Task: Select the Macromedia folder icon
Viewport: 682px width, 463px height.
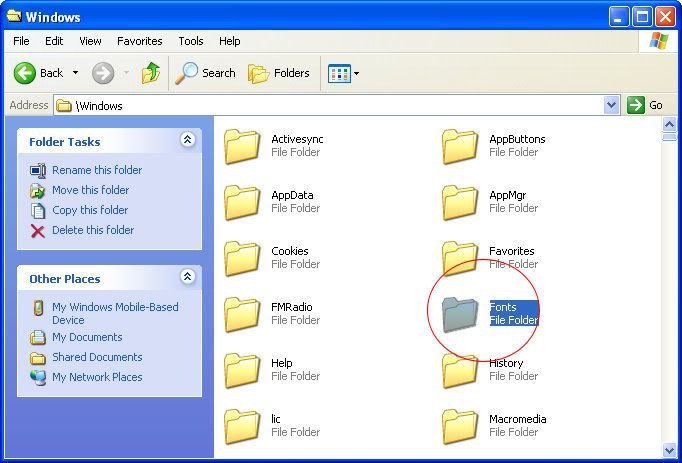Action: tap(460, 426)
